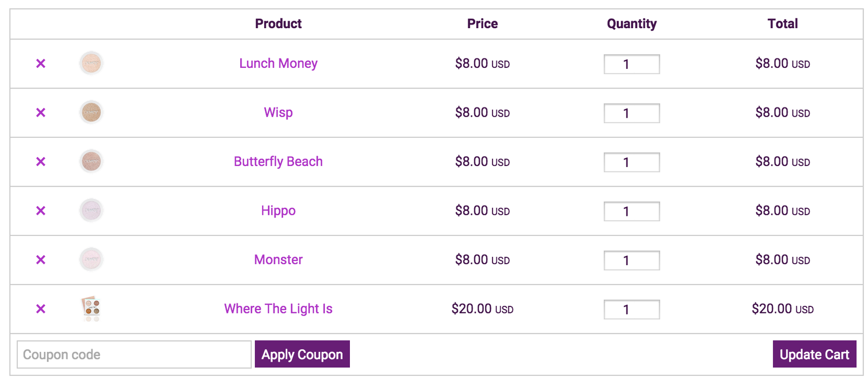Open Where The Light Is palette thumbnail
868x379 pixels.
click(x=91, y=309)
